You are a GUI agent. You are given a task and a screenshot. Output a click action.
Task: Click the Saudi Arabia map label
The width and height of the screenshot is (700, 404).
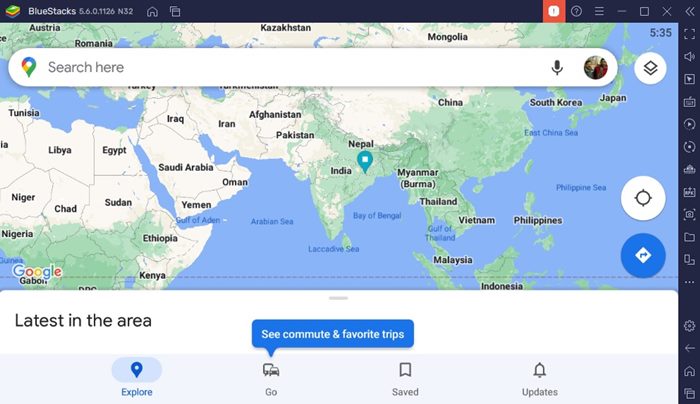(x=186, y=167)
